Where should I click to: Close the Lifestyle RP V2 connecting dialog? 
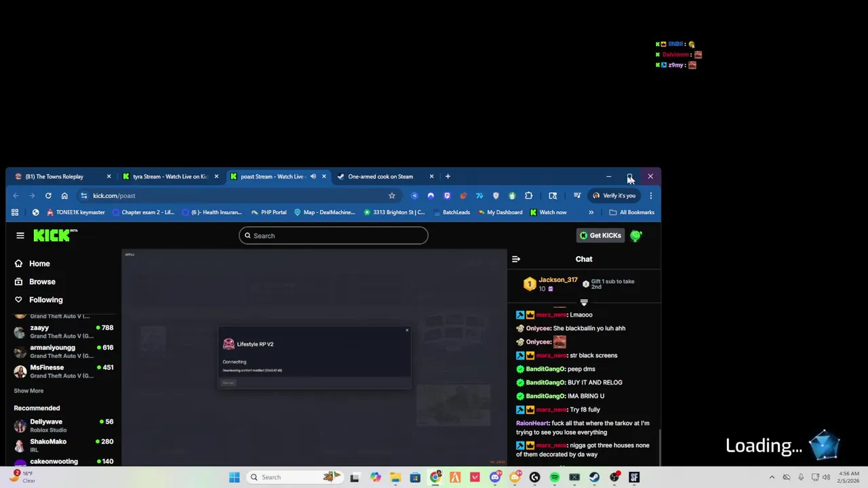407,330
